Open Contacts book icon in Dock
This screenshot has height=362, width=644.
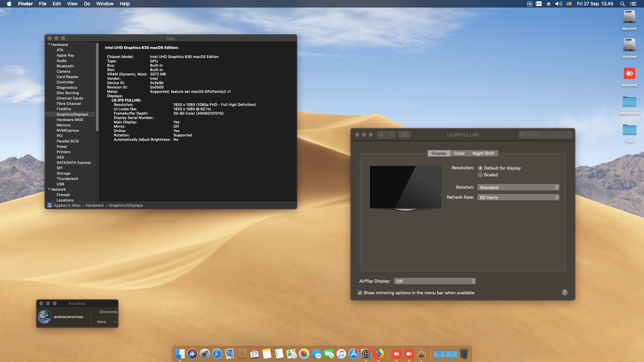(x=242, y=354)
